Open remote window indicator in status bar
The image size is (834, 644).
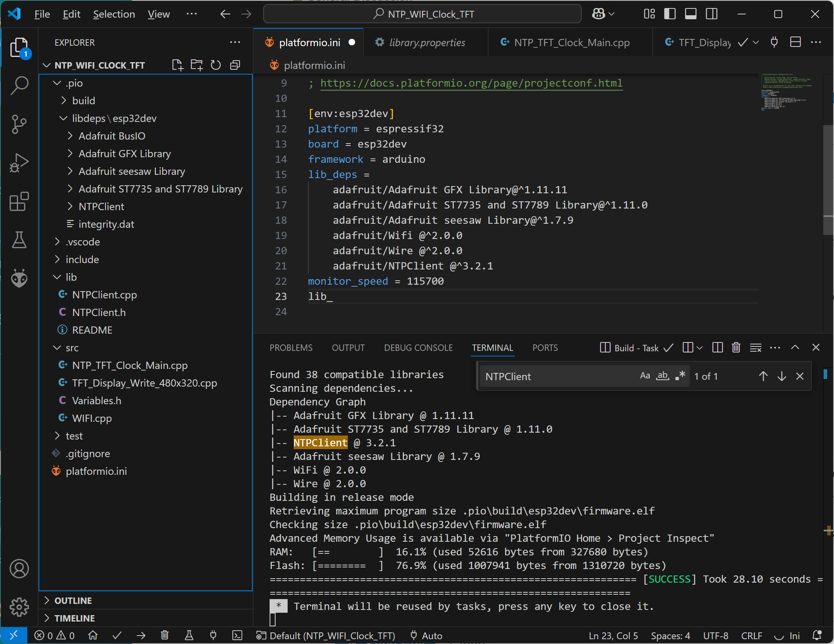coord(14,636)
